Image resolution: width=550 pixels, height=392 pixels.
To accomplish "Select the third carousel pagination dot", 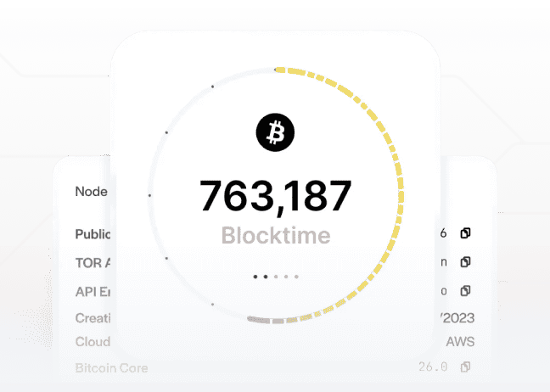I will pyautogui.click(x=275, y=276).
